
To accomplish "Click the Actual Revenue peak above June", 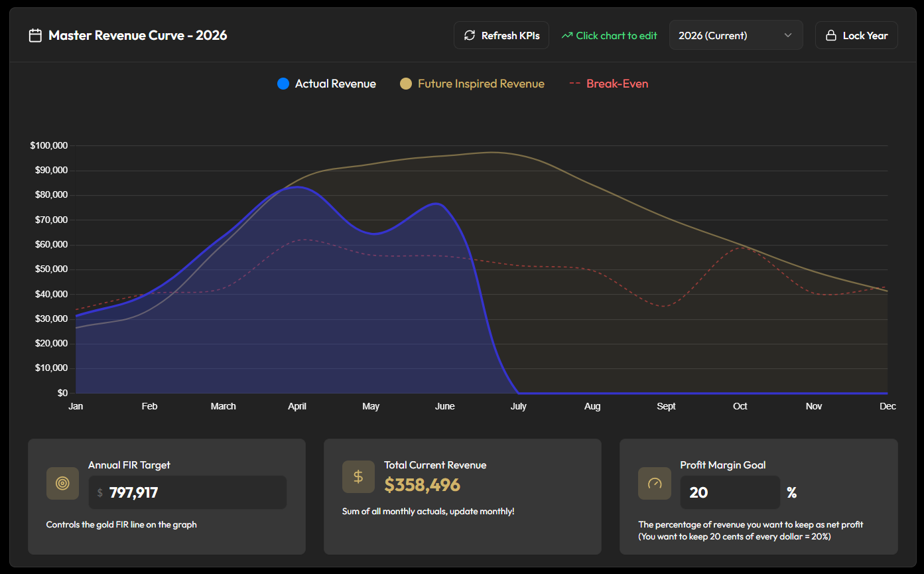I will (x=436, y=203).
